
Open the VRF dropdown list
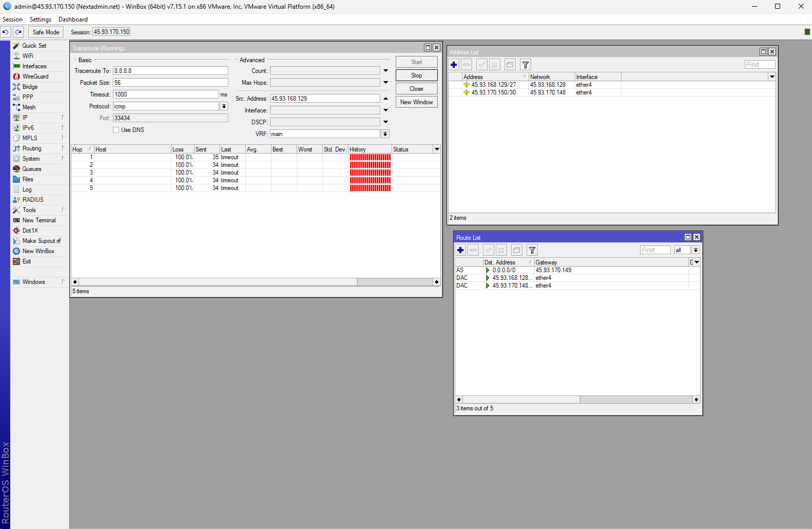[x=385, y=134]
